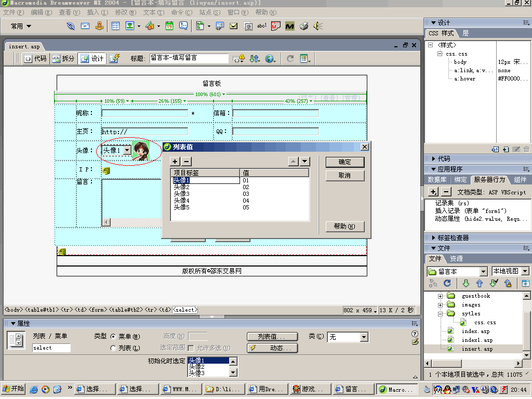
Task: Collapse the sytles folder in file tree
Action: (x=441, y=314)
